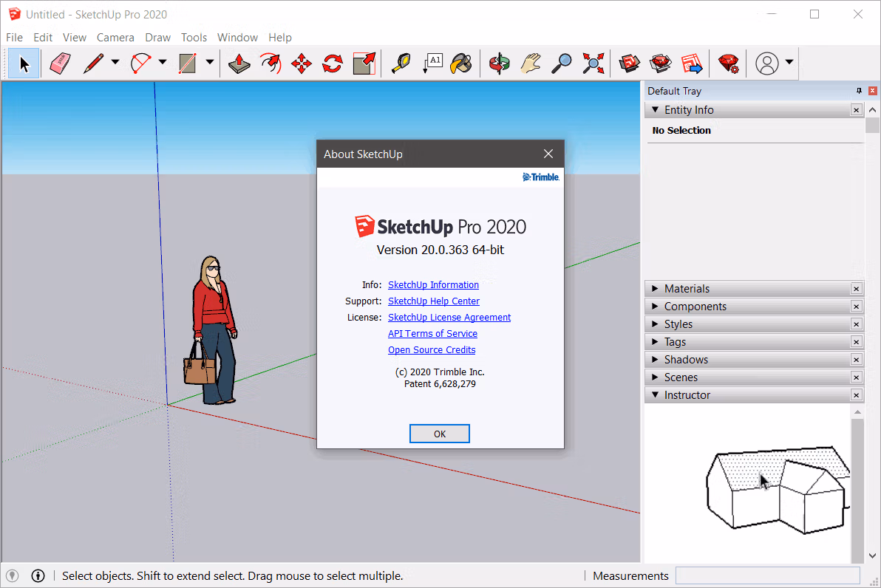881x588 pixels.
Task: Open the 3D Warehouse
Action: pyautogui.click(x=629, y=64)
